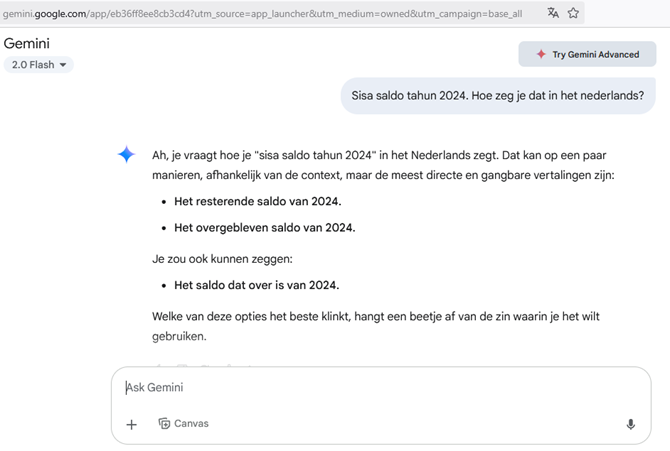Bookmark this page with the star icon
The image size is (670, 451).
coord(573,13)
